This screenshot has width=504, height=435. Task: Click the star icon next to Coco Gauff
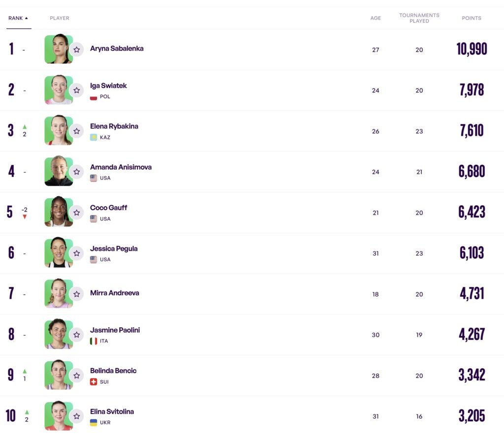tap(76, 213)
